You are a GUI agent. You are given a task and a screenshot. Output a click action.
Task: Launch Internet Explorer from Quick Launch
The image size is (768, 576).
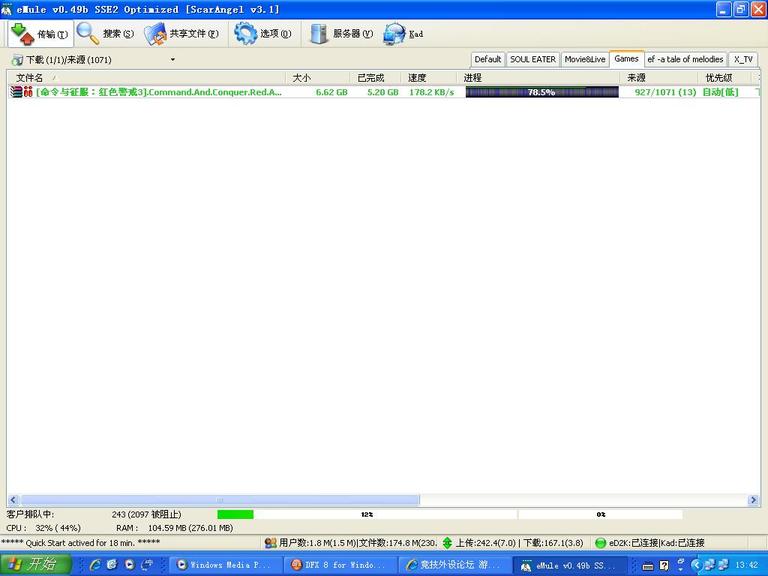pyautogui.click(x=95, y=565)
